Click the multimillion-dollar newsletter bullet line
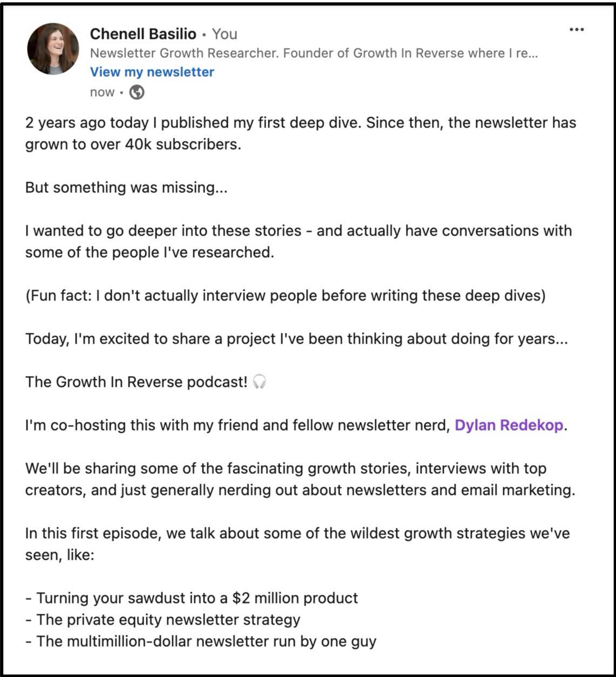The image size is (616, 677). pos(201,641)
